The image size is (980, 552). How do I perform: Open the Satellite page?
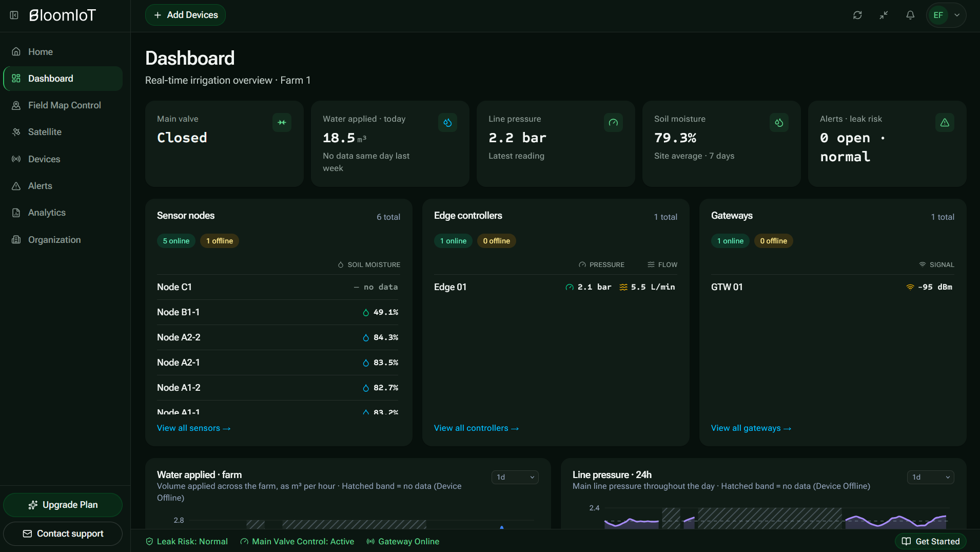tap(63, 132)
